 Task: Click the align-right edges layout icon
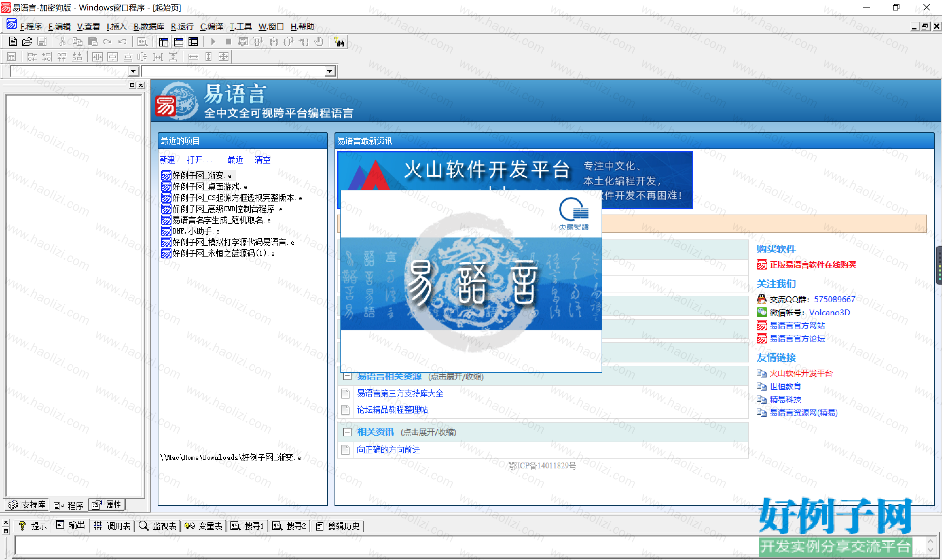pyautogui.click(x=47, y=57)
